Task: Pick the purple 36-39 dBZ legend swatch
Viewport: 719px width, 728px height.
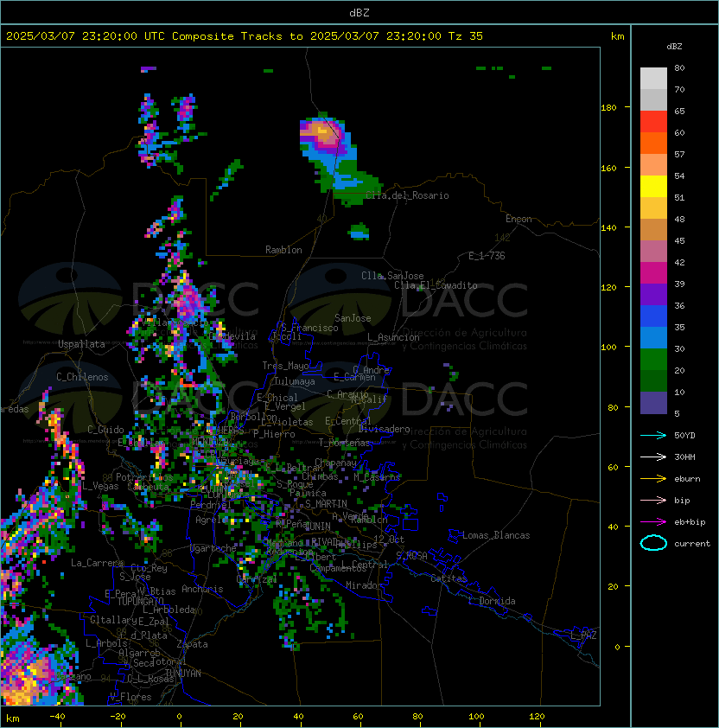Action: [x=653, y=294]
